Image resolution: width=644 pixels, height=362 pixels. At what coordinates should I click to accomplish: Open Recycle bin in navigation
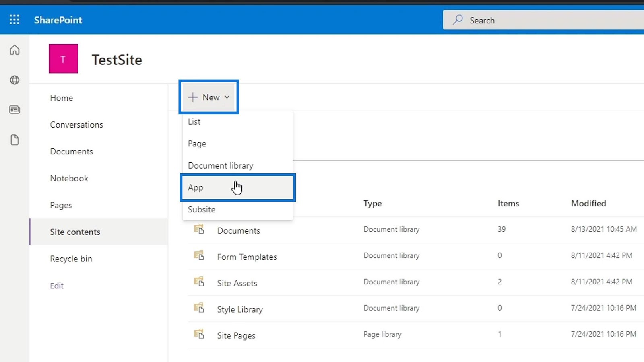pyautogui.click(x=71, y=259)
